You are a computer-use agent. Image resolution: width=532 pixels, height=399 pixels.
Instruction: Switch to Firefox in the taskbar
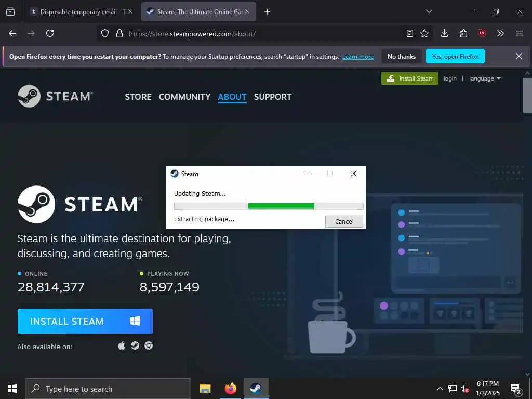tap(230, 389)
